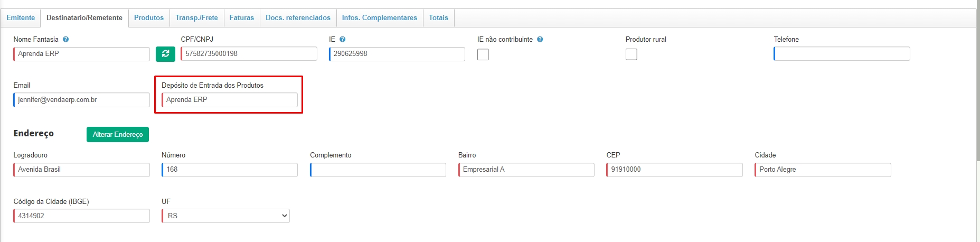Viewport: 980px width, 242px height.
Task: Open the UF state dropdown
Action: click(225, 216)
